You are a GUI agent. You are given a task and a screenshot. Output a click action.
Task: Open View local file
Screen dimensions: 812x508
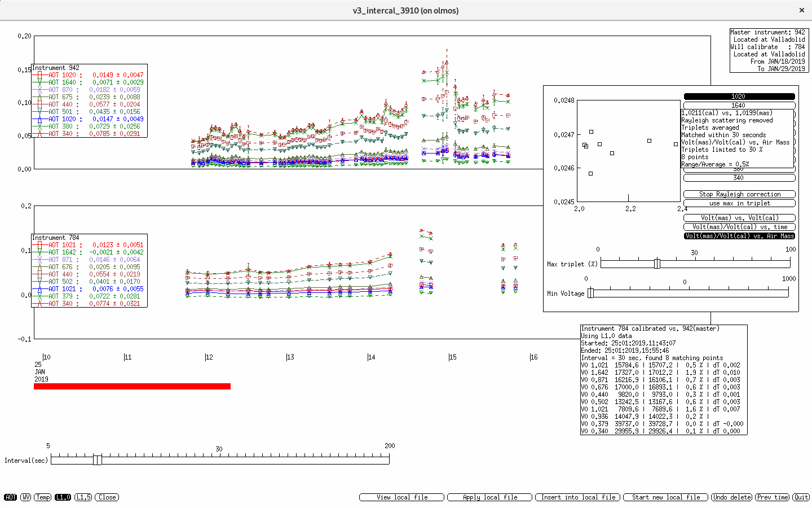tap(402, 497)
